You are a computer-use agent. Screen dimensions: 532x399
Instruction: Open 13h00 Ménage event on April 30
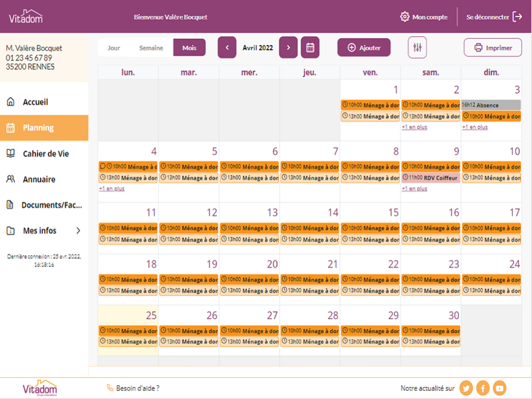[430, 342]
